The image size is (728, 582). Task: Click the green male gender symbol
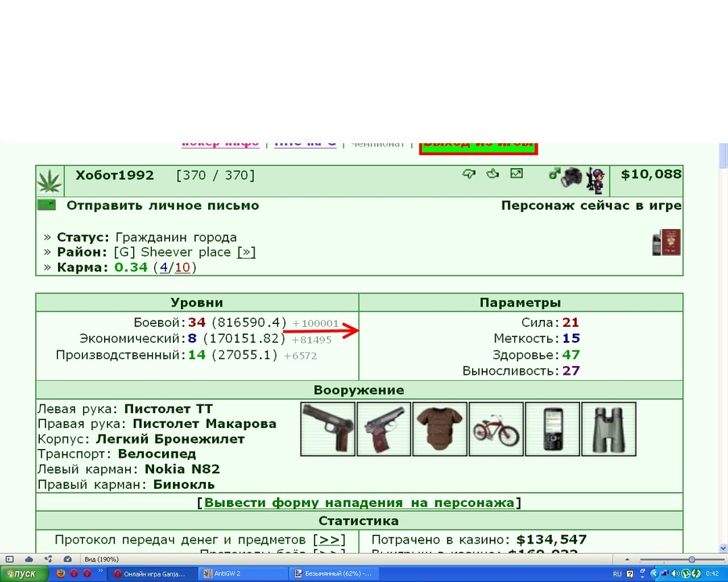554,174
